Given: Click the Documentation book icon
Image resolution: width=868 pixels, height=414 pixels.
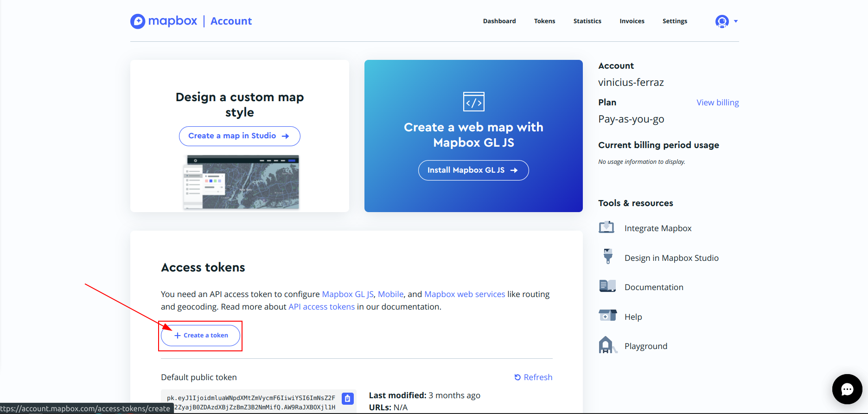Looking at the screenshot, I should pyautogui.click(x=607, y=286).
